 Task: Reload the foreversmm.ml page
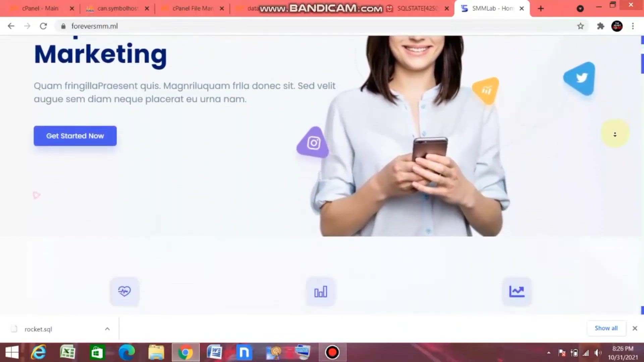[43, 26]
